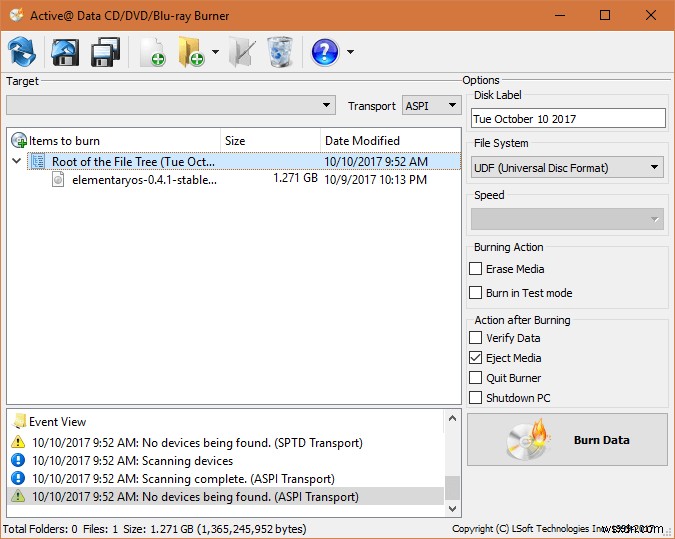Image resolution: width=675 pixels, height=539 pixels.
Task: Click the application icon in title bar
Action: click(x=17, y=15)
